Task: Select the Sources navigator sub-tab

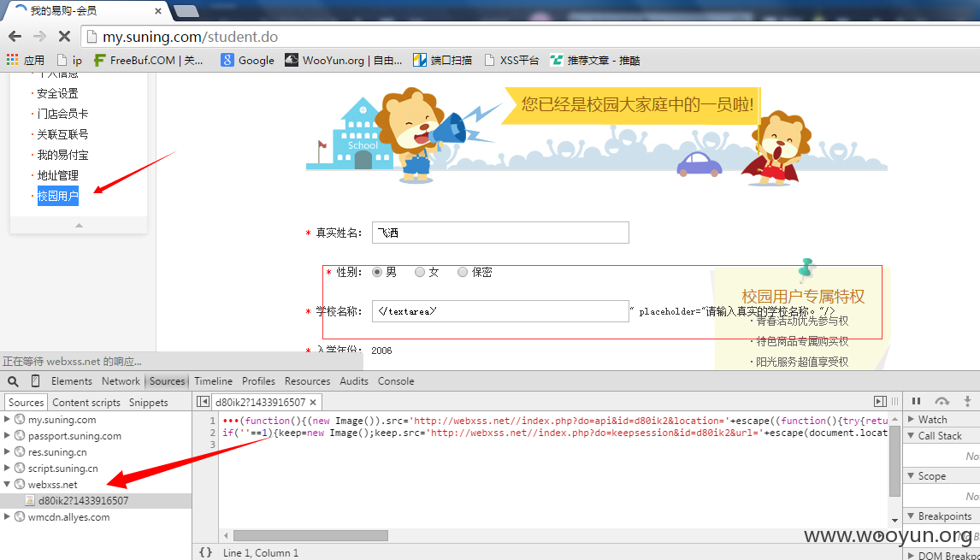Action: click(27, 403)
